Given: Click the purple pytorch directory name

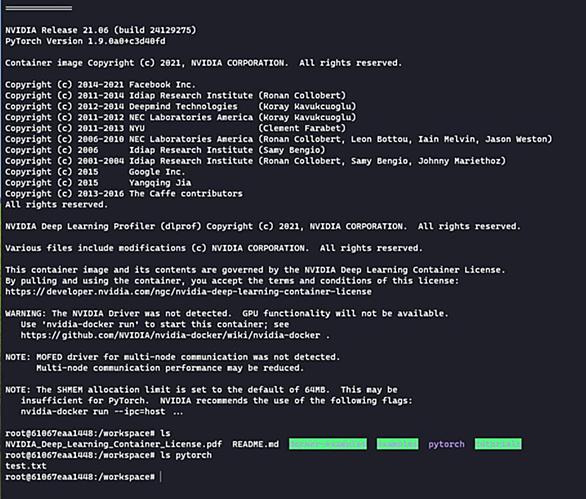Looking at the screenshot, I should (x=446, y=444).
